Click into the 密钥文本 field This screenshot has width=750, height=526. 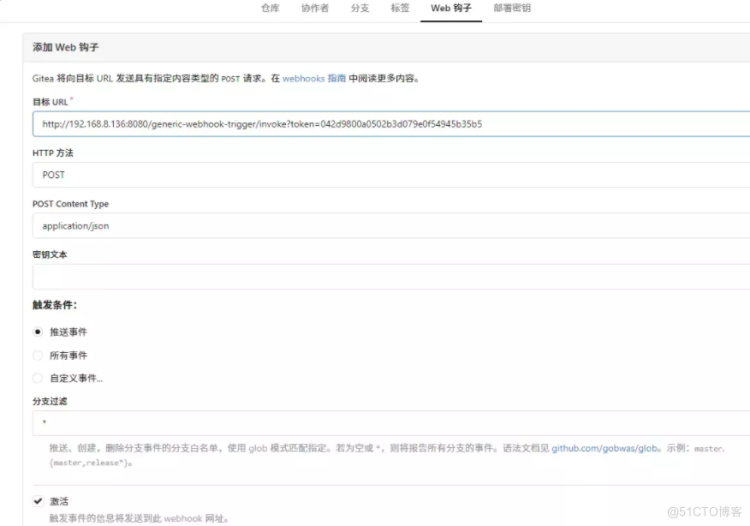click(391, 276)
